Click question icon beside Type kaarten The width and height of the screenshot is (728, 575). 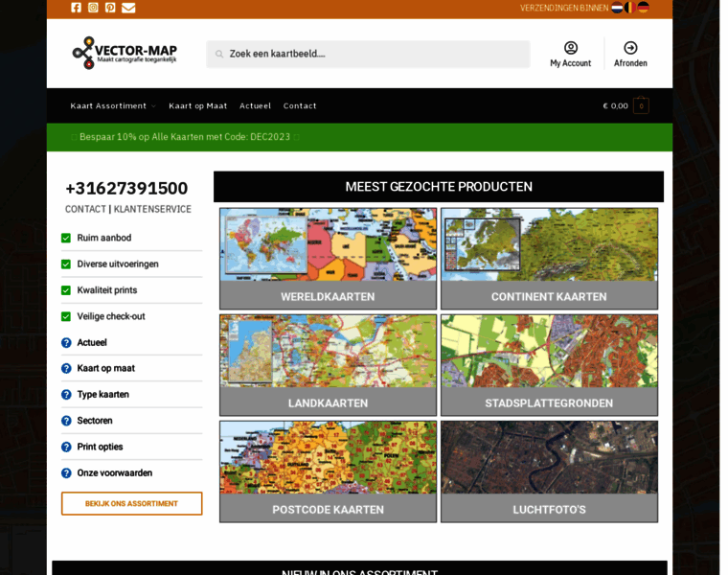(66, 395)
